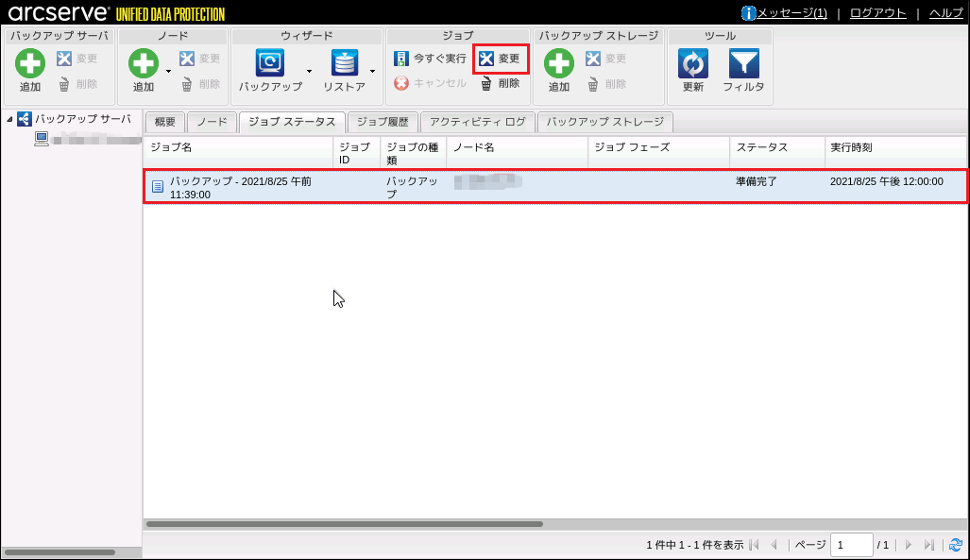The height and width of the screenshot is (560, 970).
Task: Select the backup job row in list
Action: click(555, 186)
